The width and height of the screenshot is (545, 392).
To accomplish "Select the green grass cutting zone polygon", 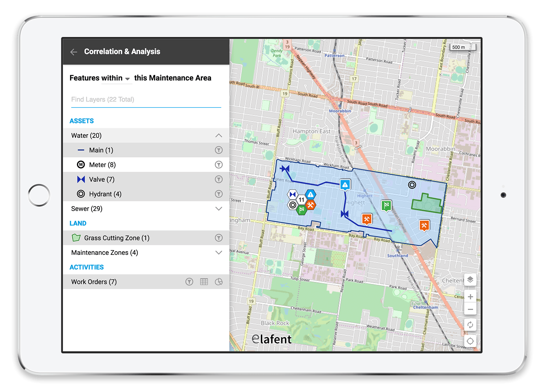I will [427, 204].
